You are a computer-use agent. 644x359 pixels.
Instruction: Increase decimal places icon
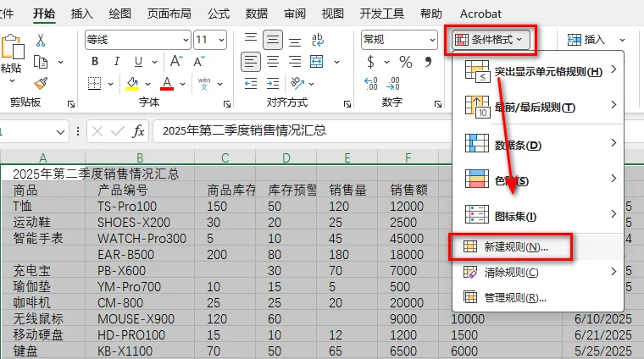click(371, 84)
